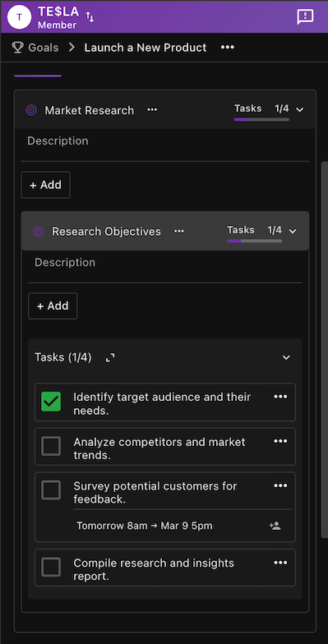Open Launch a New Product options menu
Image resolution: width=328 pixels, height=644 pixels.
click(227, 48)
